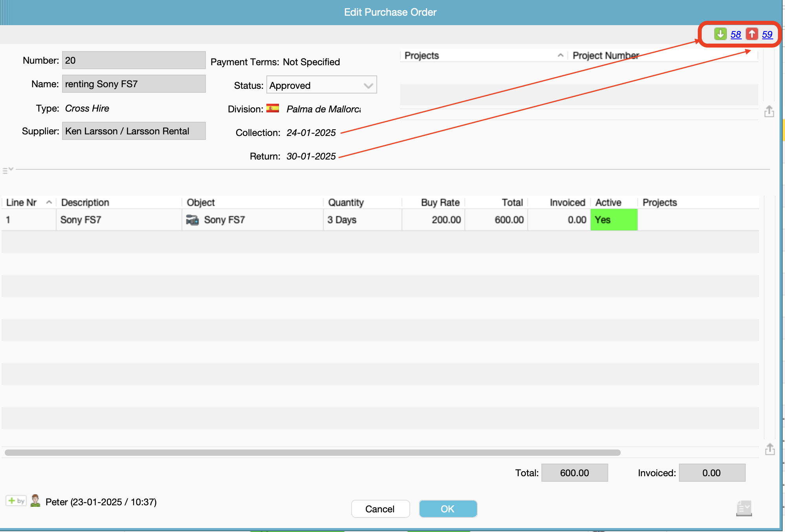
Task: Toggle the Active 'Yes' cell for Sony FS7
Action: click(x=613, y=220)
